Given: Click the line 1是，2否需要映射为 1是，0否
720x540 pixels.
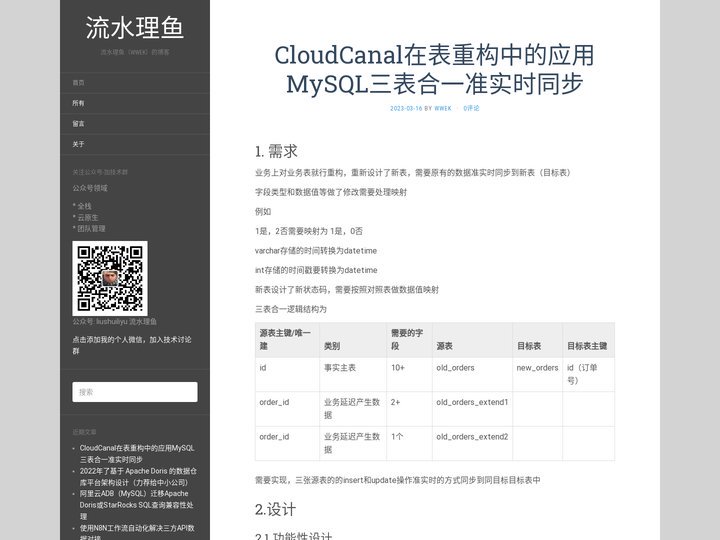Looking at the screenshot, I should tap(309, 231).
